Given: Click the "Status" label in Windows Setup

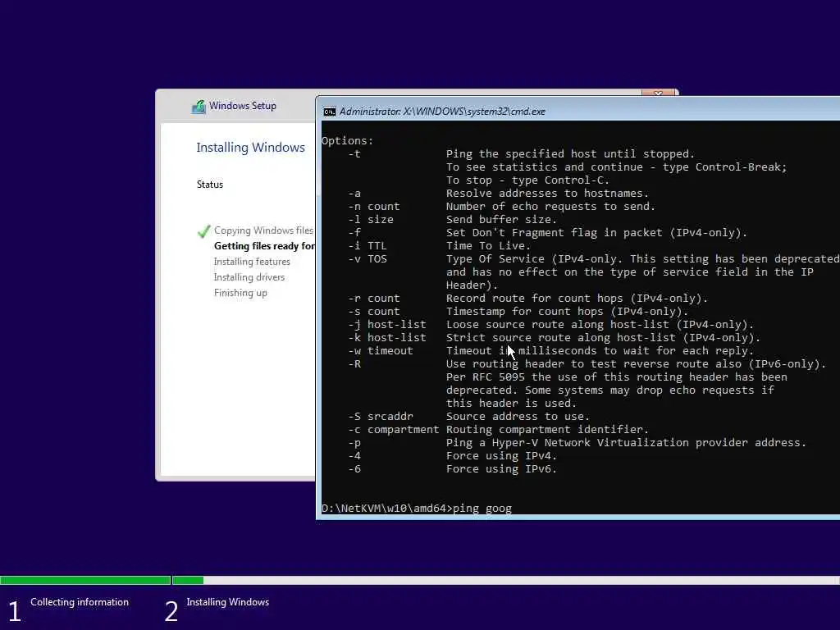Looking at the screenshot, I should [x=210, y=185].
